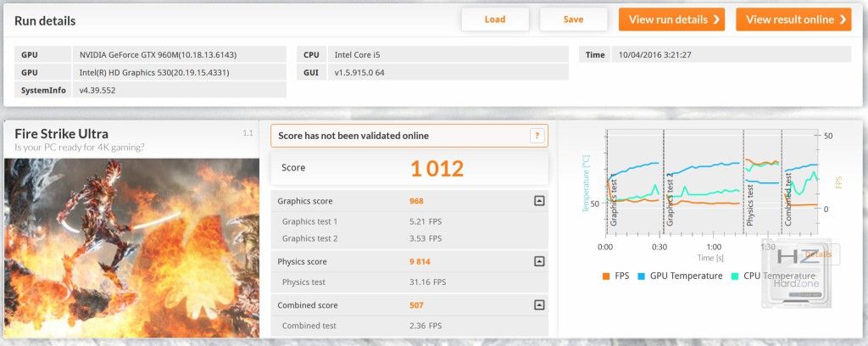Image resolution: width=868 pixels, height=346 pixels.
Task: Collapse the Combined score section
Action: [539, 304]
